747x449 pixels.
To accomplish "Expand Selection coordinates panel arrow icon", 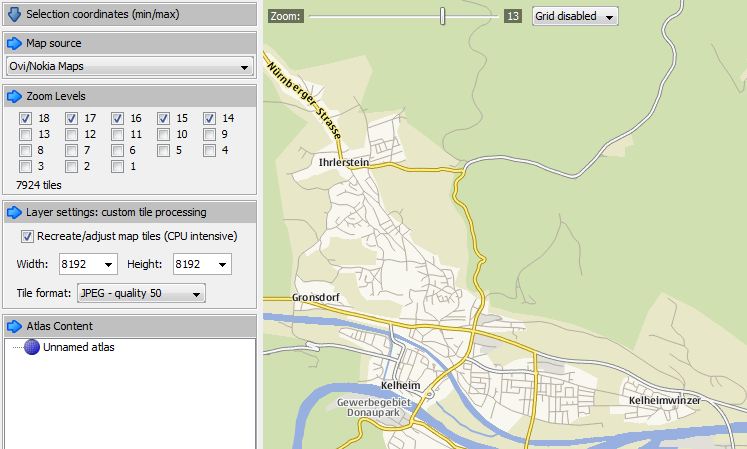I will [14, 14].
